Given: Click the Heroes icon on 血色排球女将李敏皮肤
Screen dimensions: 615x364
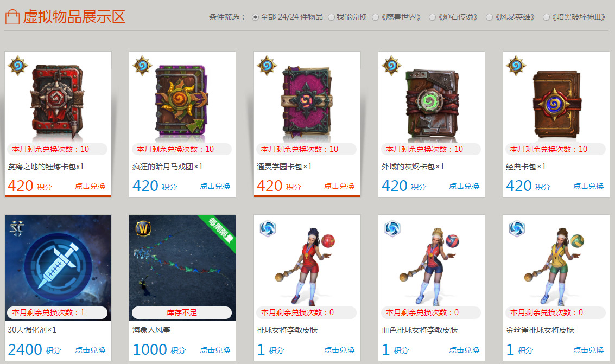Looking at the screenshot, I should (x=392, y=228).
